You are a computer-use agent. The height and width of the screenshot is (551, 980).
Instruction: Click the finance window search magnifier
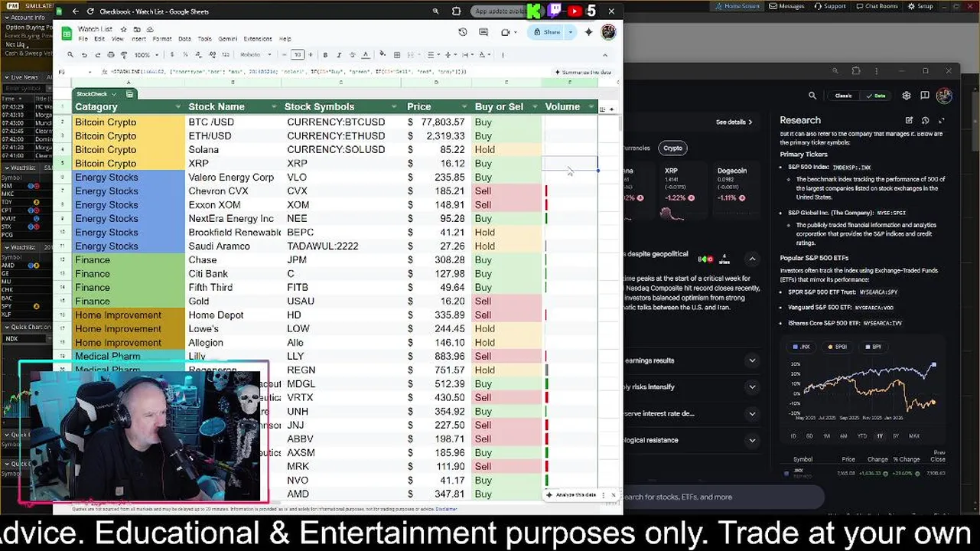point(812,96)
